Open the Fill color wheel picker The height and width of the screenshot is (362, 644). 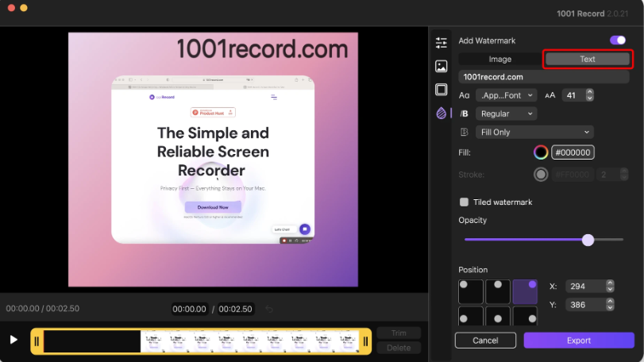click(541, 152)
